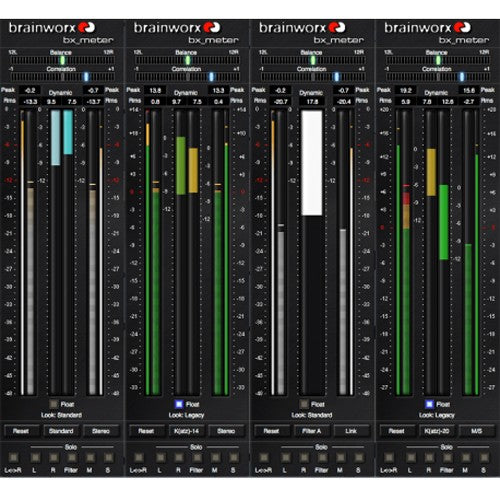This screenshot has height=500, width=500.
Task: Click Reset beside the K(atz)-20 button
Action: coord(397,431)
